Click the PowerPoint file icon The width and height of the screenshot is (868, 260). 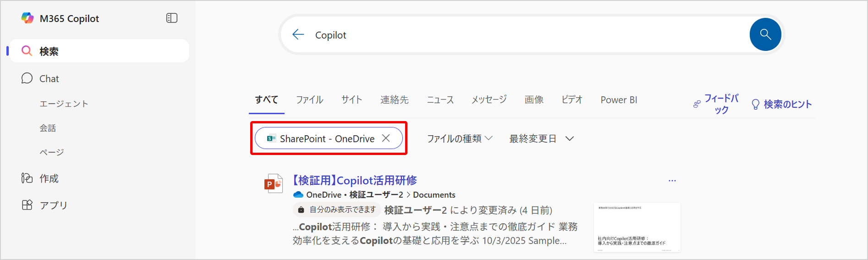click(274, 183)
